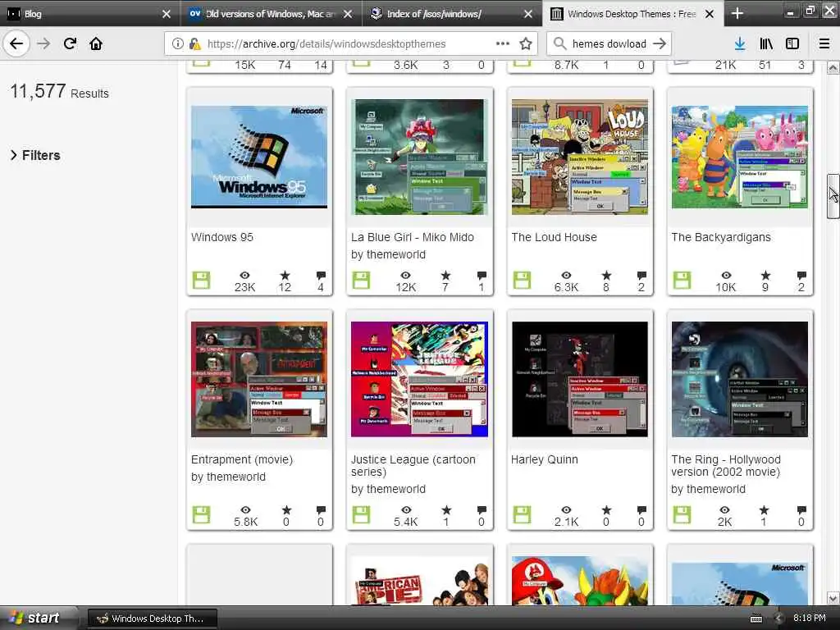Click the page scrollbar thumb
Screen dimensions: 840x630
click(x=833, y=196)
